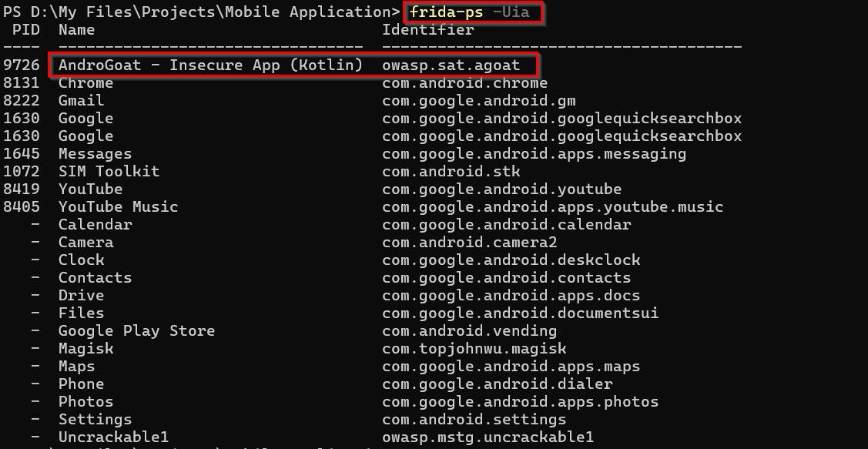
Task: Select the Messages process name
Action: coord(95,154)
